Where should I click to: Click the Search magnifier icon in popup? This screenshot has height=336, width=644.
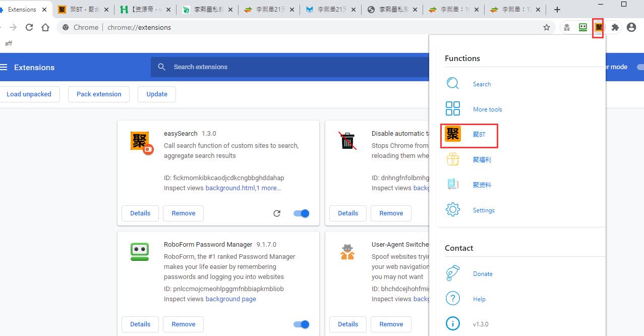point(452,84)
